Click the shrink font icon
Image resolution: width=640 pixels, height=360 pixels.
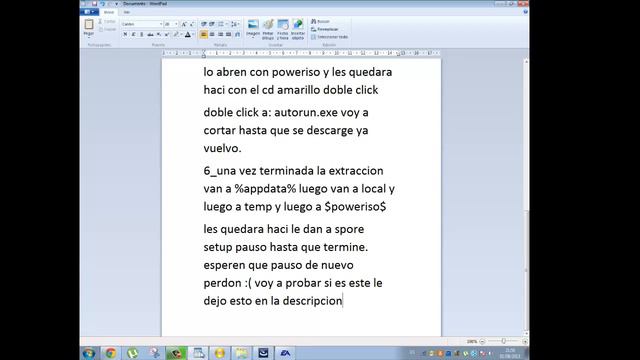point(192,24)
